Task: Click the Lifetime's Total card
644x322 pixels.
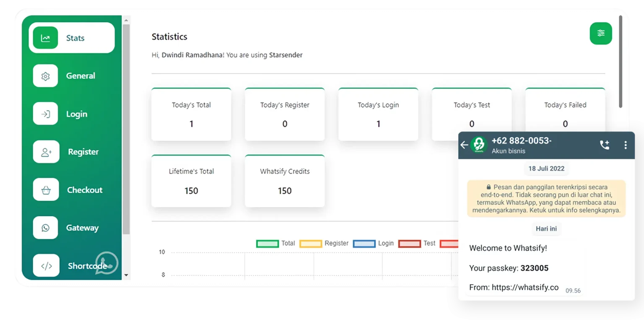Action: pos(191,181)
